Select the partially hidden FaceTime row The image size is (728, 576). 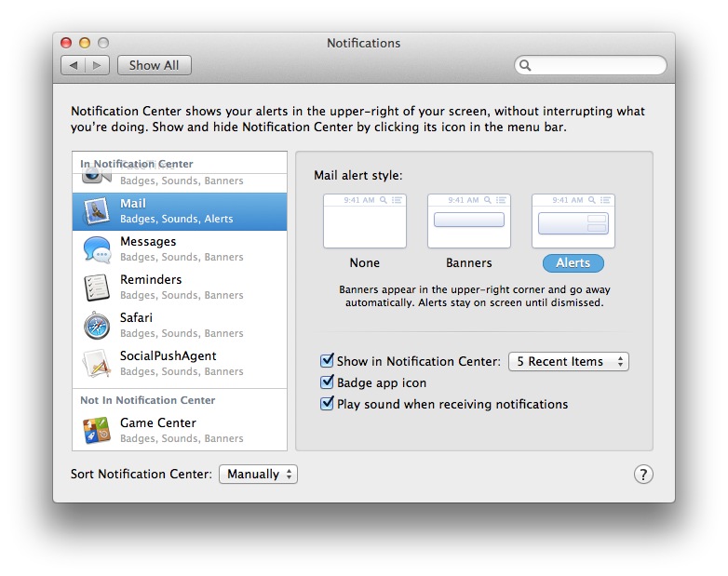[x=180, y=182]
